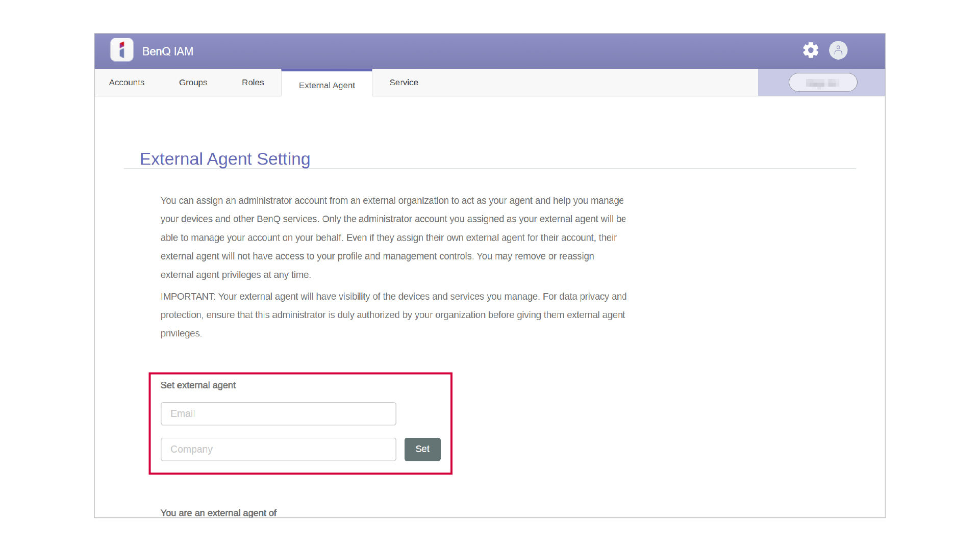Switch to the Accounts tab
The image size is (980, 551).
click(127, 83)
